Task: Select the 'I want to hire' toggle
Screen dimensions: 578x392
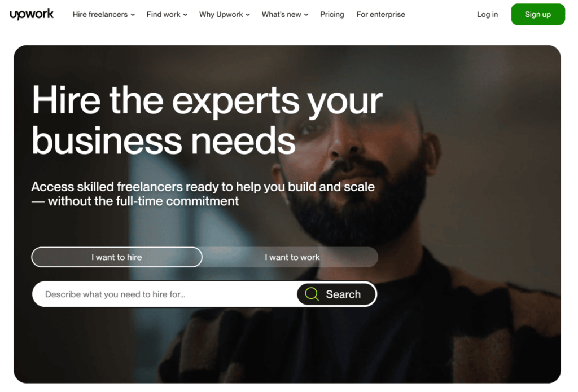Action: coord(117,257)
